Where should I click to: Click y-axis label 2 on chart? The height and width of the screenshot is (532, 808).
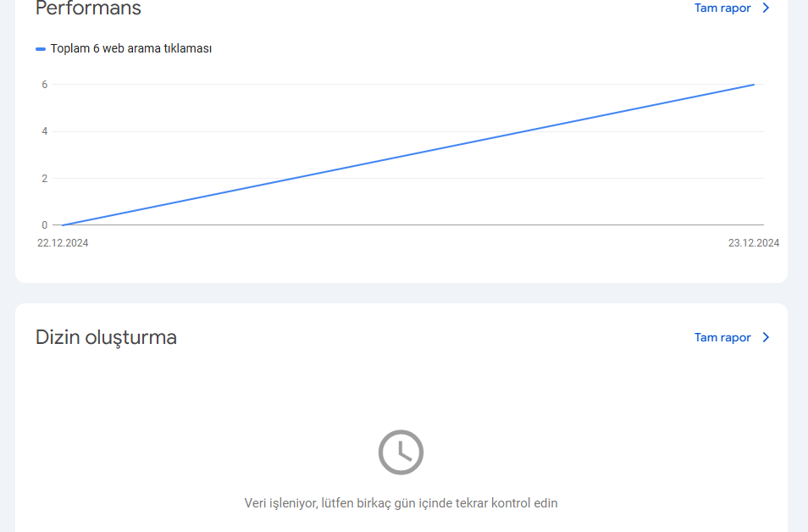point(45,179)
